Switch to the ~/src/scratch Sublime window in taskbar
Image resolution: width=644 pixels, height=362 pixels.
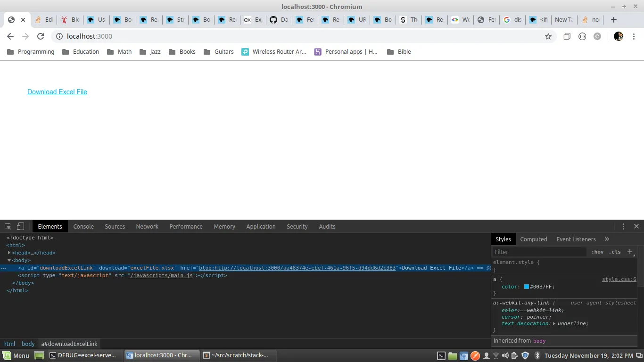coord(238,355)
